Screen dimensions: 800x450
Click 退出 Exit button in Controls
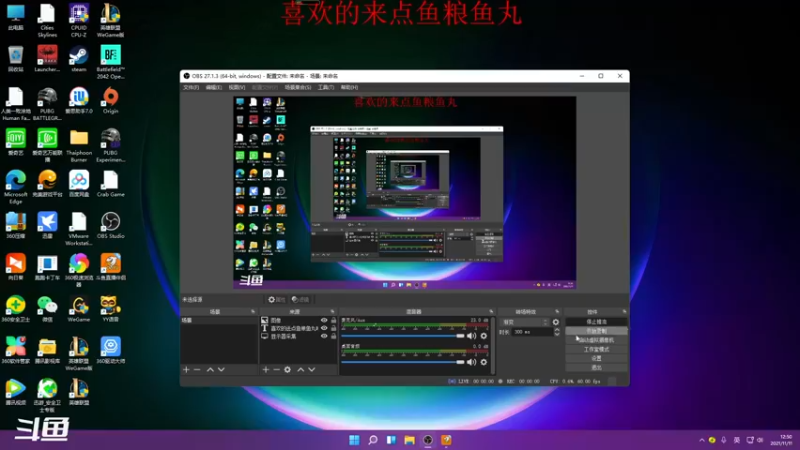(596, 368)
